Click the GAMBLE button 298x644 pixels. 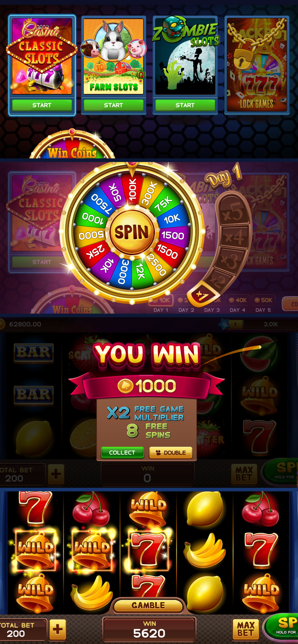pyautogui.click(x=148, y=605)
